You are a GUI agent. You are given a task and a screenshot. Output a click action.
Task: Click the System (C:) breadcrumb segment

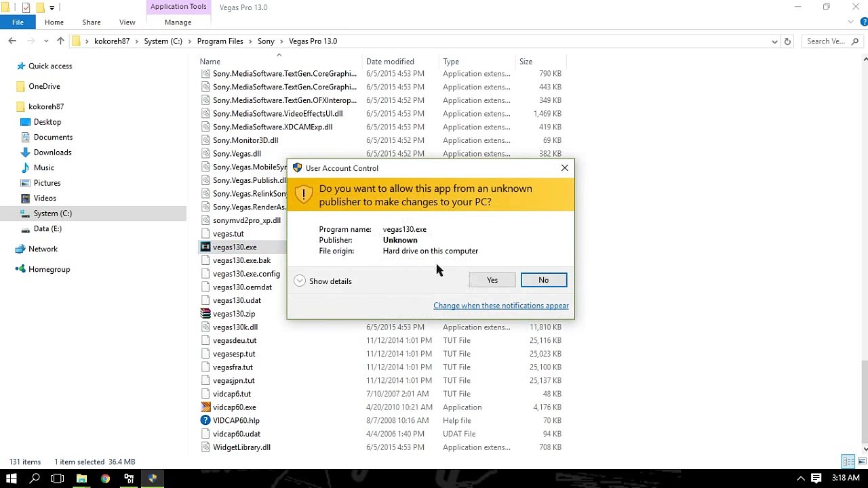click(x=163, y=41)
